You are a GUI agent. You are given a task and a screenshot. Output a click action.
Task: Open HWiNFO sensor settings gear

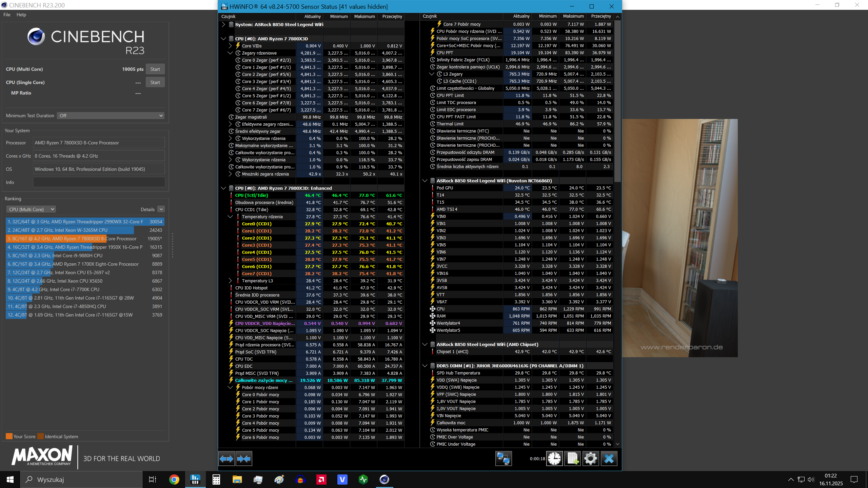pos(591,459)
